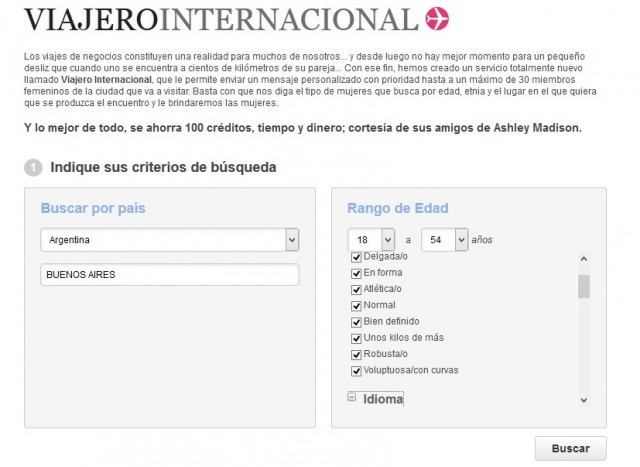Toggle the Voluptuosa/con curvas checkbox
Image resolution: width=640 pixels, height=467 pixels.
(x=356, y=370)
